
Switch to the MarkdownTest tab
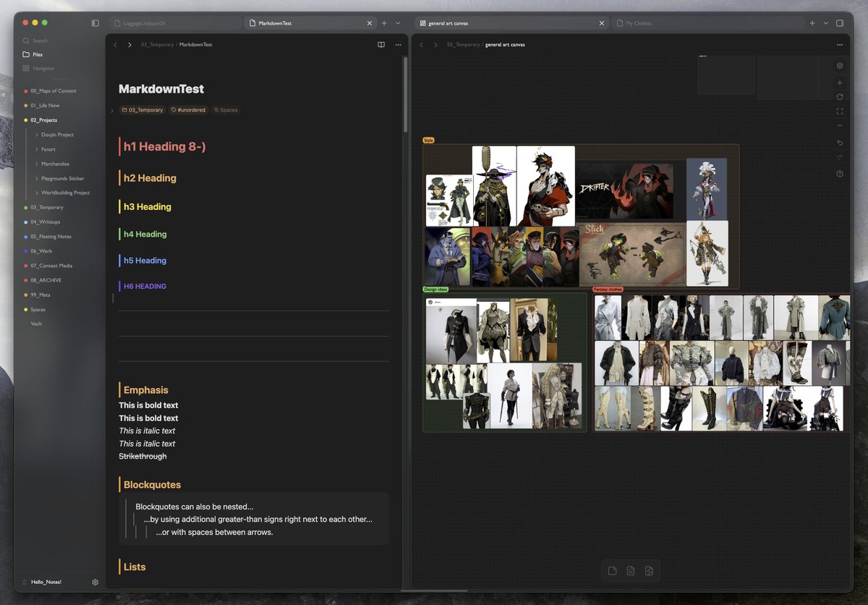pos(310,23)
